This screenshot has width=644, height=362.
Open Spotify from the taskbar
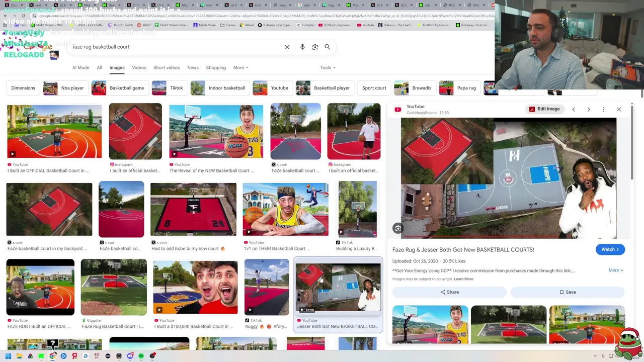coord(141,356)
